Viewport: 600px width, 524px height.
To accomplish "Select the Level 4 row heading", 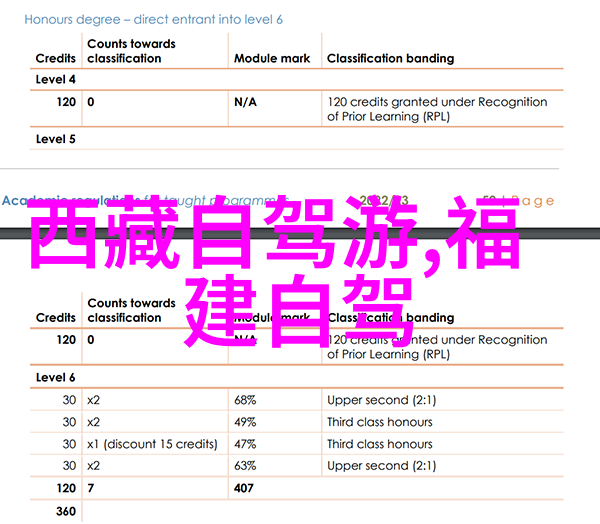I will (x=56, y=79).
